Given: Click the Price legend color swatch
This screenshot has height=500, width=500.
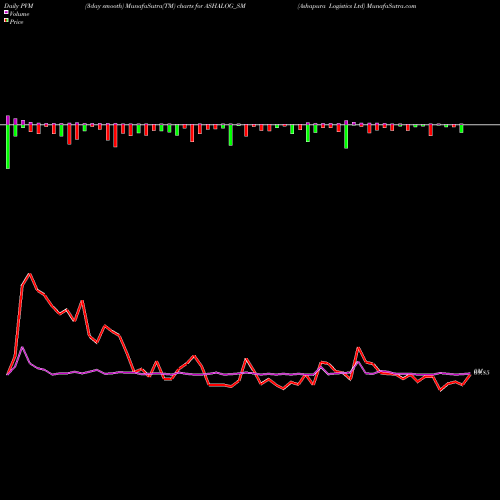Looking at the screenshot, I should (6, 21).
